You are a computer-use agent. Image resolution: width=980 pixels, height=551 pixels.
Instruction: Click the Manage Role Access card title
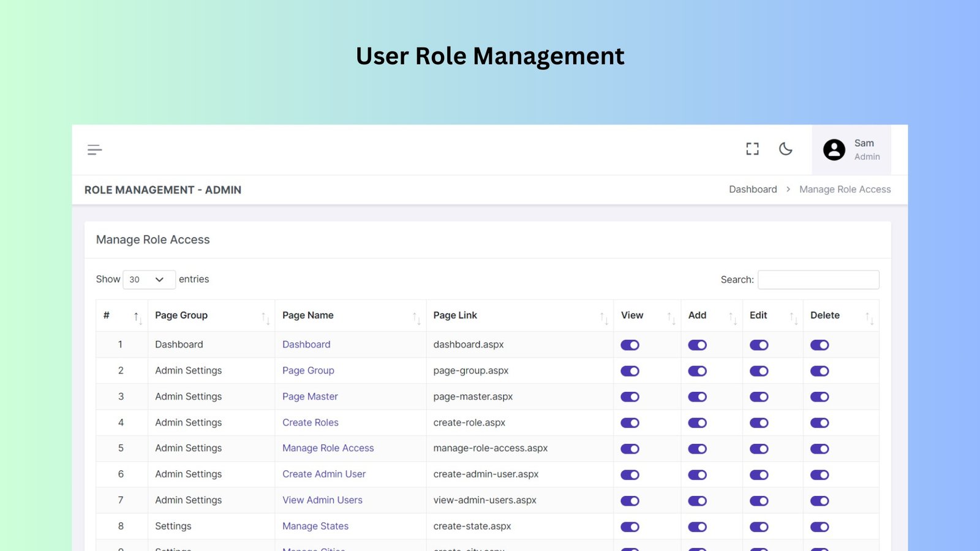click(x=153, y=240)
